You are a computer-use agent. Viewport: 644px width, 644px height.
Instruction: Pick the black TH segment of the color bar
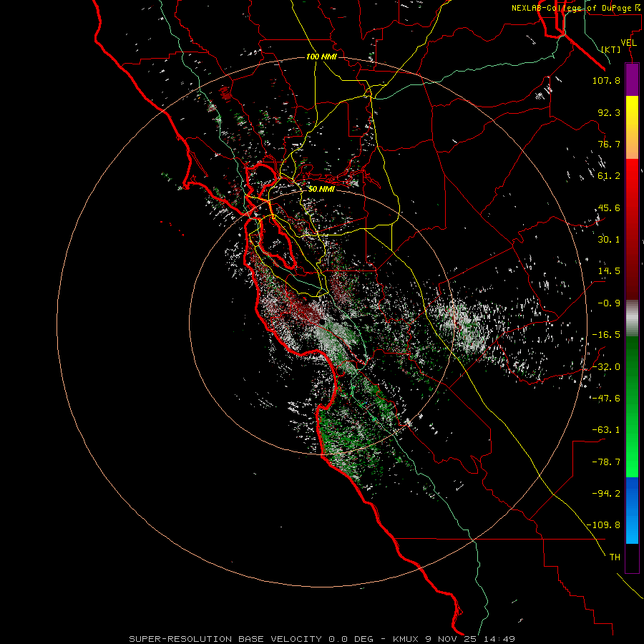pyautogui.click(x=632, y=557)
